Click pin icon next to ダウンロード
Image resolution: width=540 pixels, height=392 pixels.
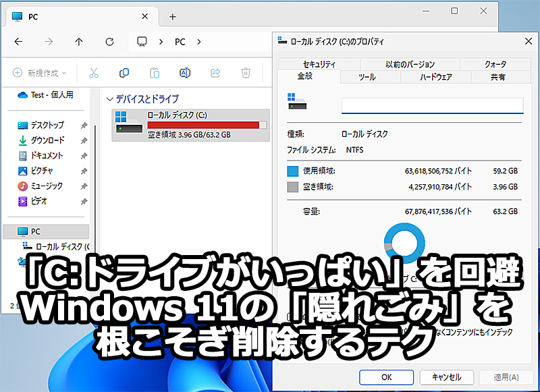tap(84, 141)
